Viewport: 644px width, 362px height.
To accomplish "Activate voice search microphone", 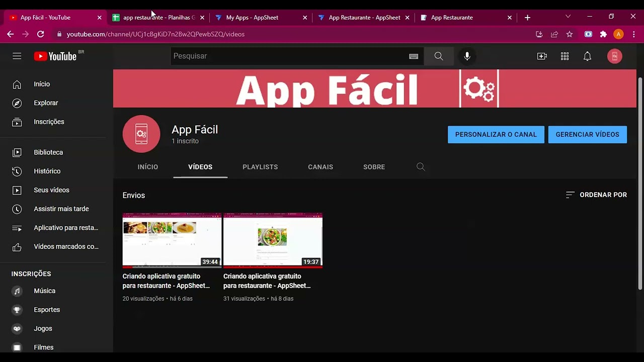I will (467, 56).
